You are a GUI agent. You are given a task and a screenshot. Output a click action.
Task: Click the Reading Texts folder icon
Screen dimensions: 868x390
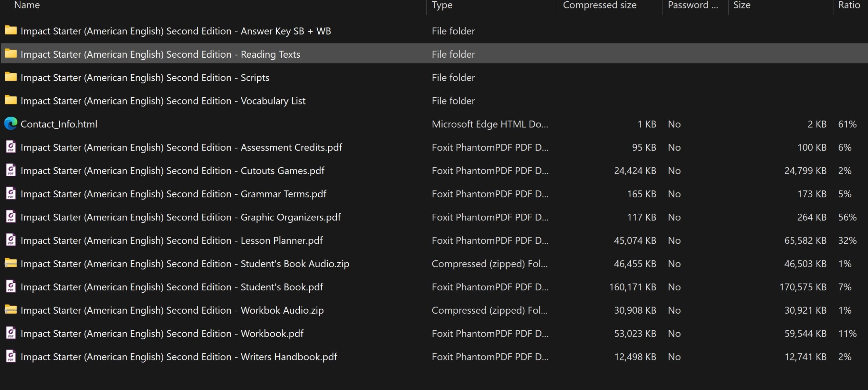pyautogui.click(x=11, y=54)
